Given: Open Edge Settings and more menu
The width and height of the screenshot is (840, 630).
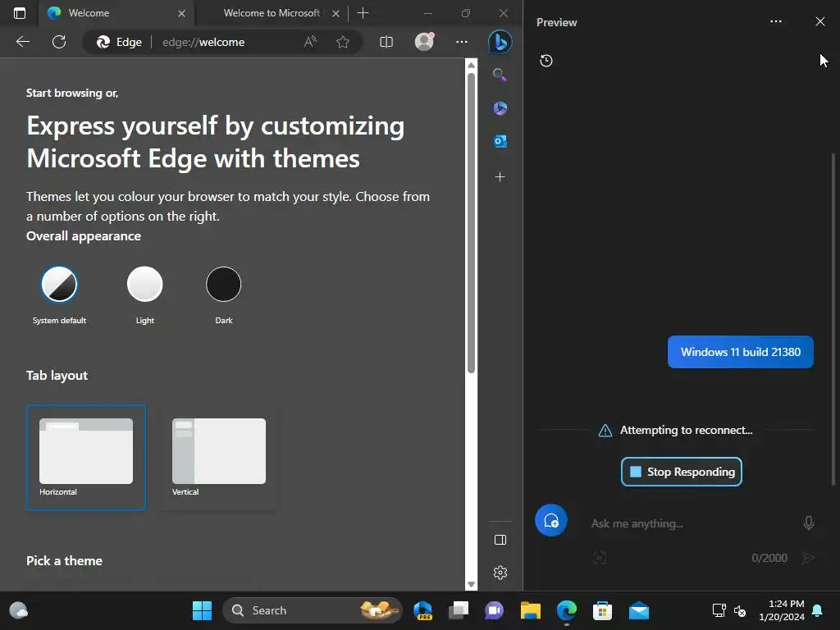Looking at the screenshot, I should [462, 42].
